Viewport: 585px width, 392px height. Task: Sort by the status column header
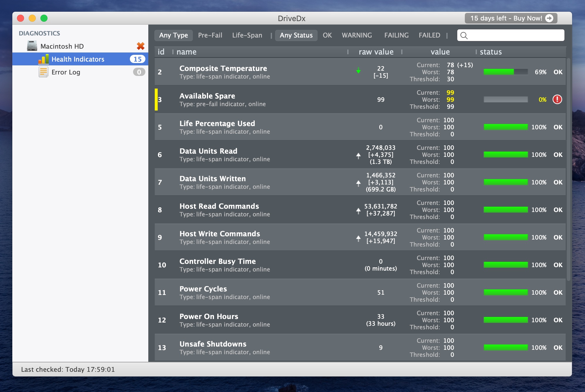click(x=491, y=52)
